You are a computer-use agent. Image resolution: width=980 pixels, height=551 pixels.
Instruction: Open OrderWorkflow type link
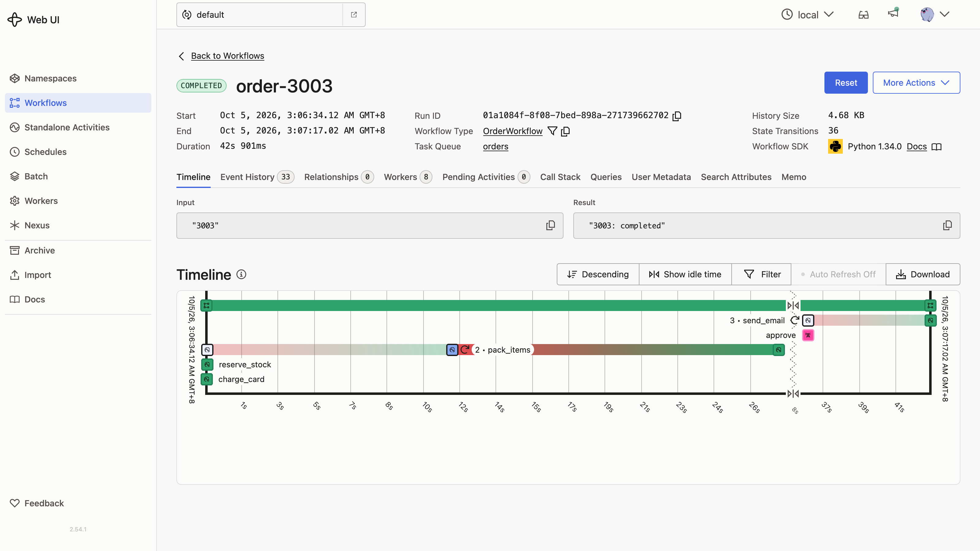point(512,131)
